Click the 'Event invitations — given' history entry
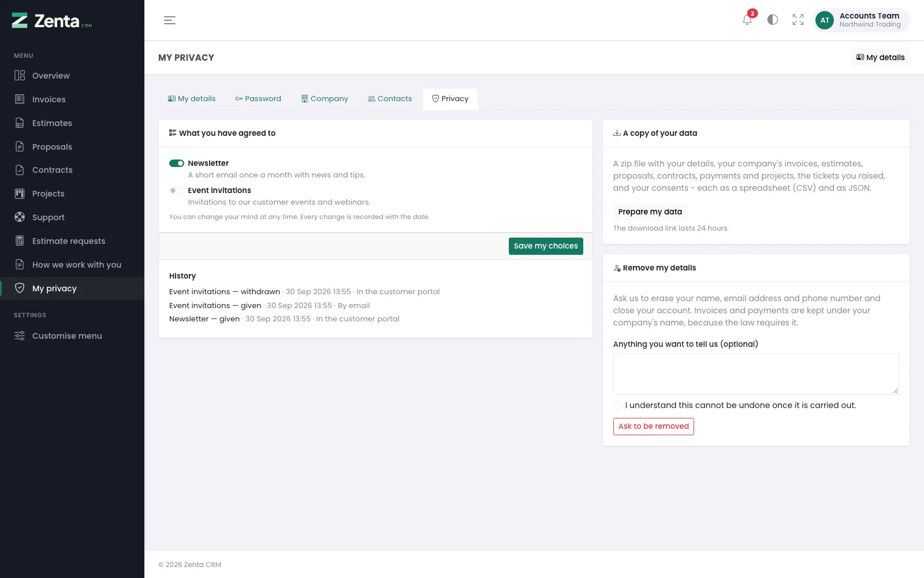 click(270, 306)
